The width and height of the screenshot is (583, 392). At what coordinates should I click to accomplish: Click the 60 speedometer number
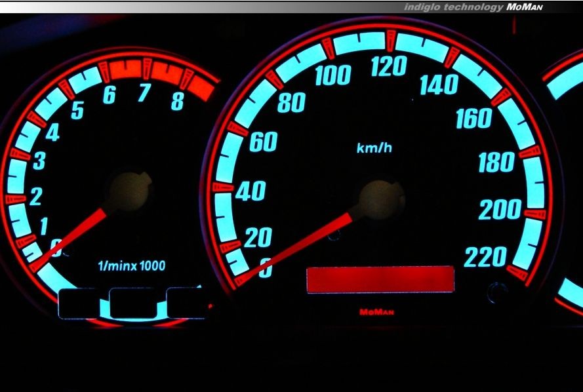tap(262, 142)
